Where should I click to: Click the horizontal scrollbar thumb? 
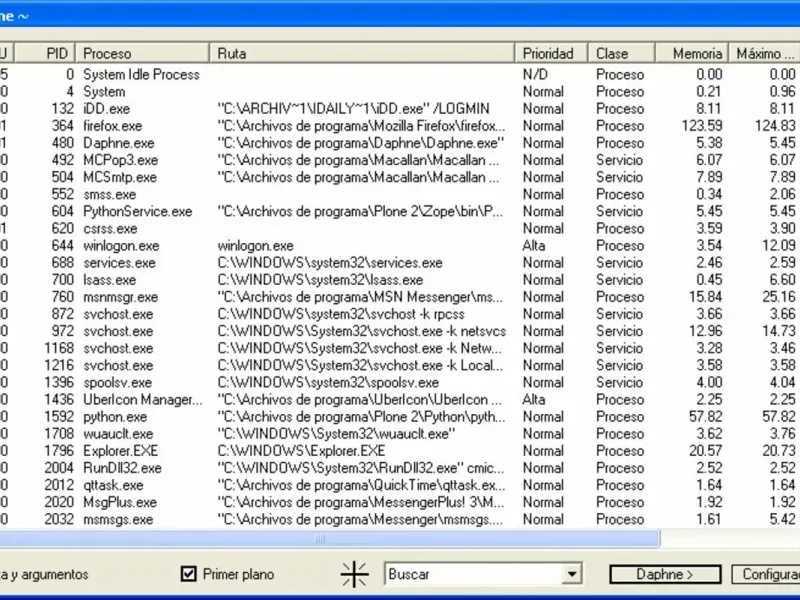coord(330,538)
